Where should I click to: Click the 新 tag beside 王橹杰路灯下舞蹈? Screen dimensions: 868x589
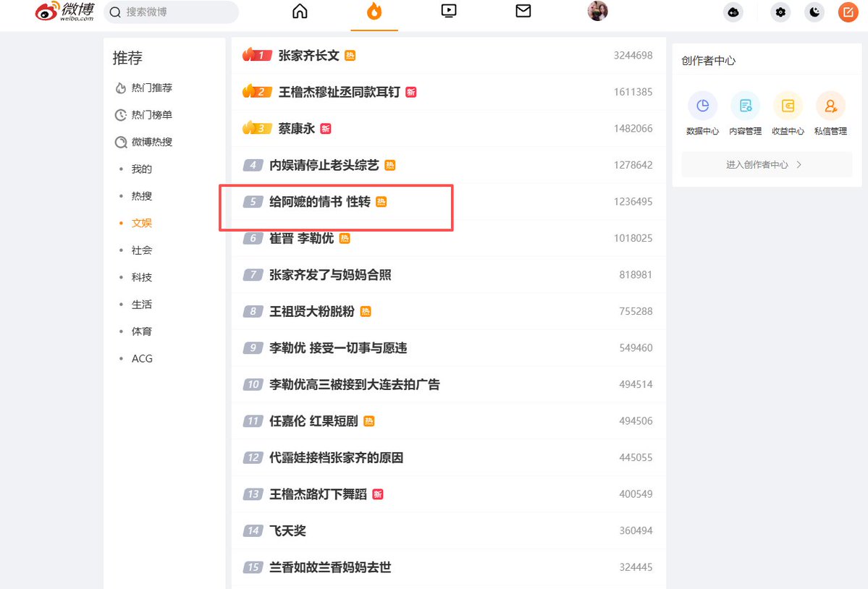pos(378,494)
